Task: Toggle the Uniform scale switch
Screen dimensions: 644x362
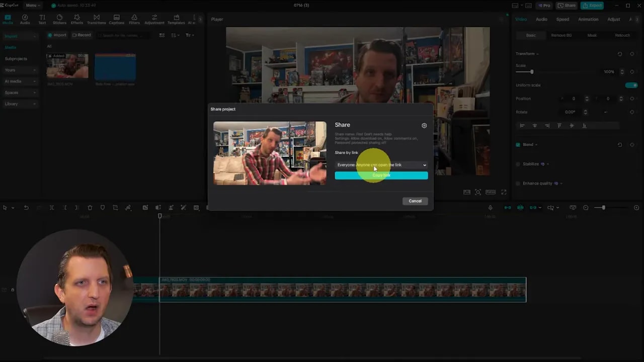Action: pos(631,85)
